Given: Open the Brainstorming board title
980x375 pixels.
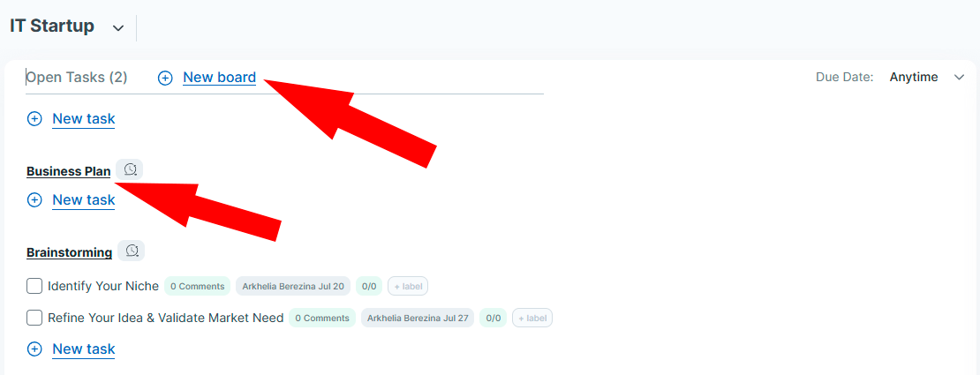Looking at the screenshot, I should pos(70,252).
